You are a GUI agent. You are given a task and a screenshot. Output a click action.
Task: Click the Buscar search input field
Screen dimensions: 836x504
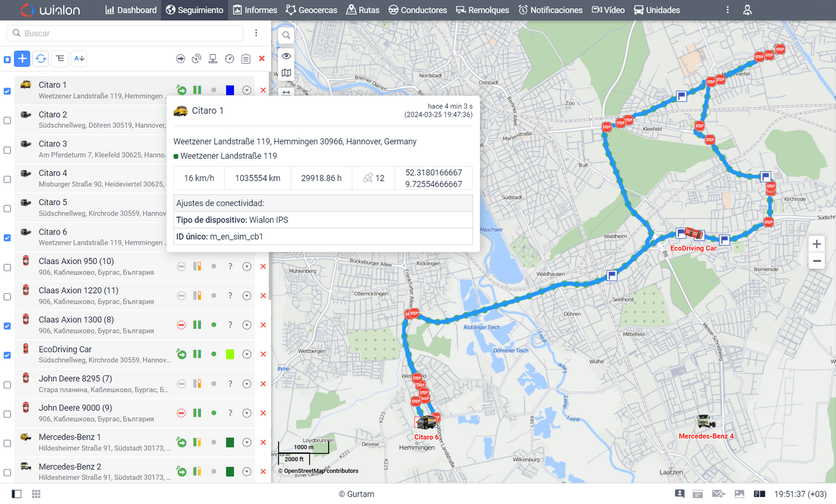(x=125, y=33)
